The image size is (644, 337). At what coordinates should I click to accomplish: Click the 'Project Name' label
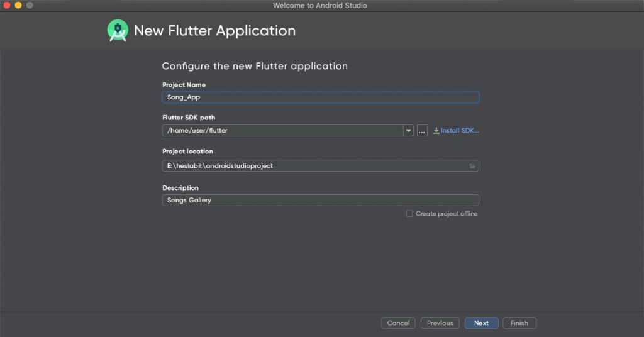click(x=184, y=84)
